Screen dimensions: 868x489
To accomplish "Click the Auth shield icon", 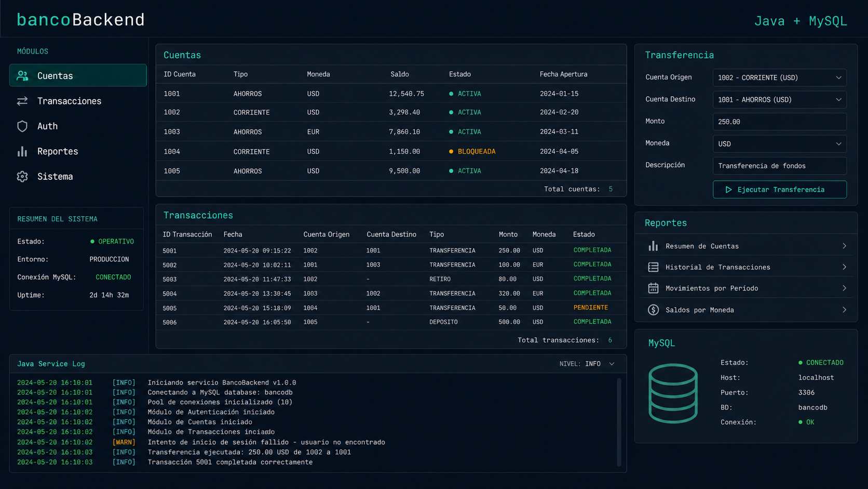I will (22, 126).
